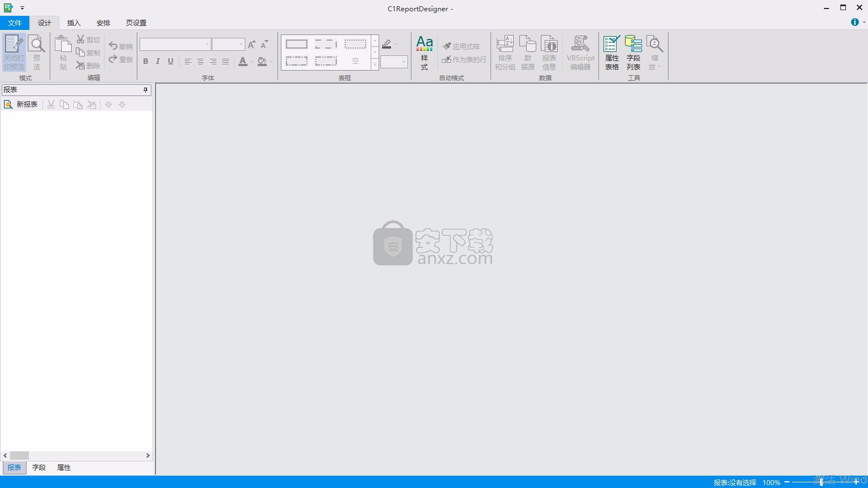The height and width of the screenshot is (488, 868).
Task: Expand the border style gallery list
Action: [x=375, y=65]
